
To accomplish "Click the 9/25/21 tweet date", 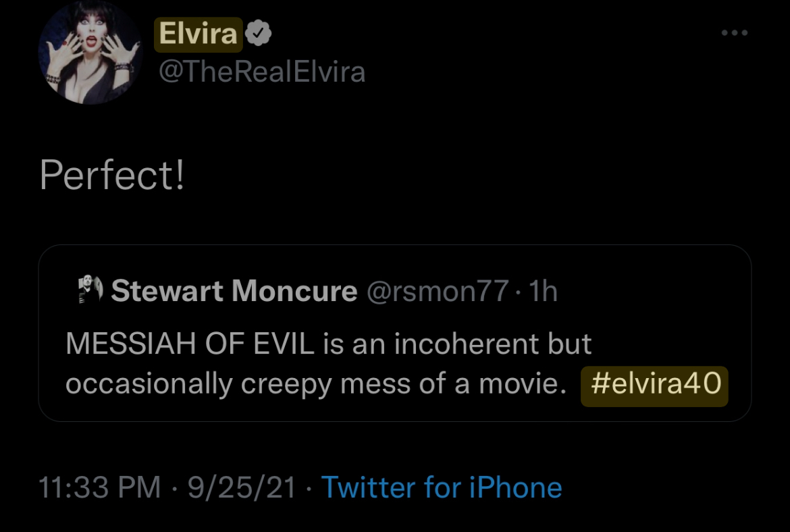I will click(x=242, y=487).
